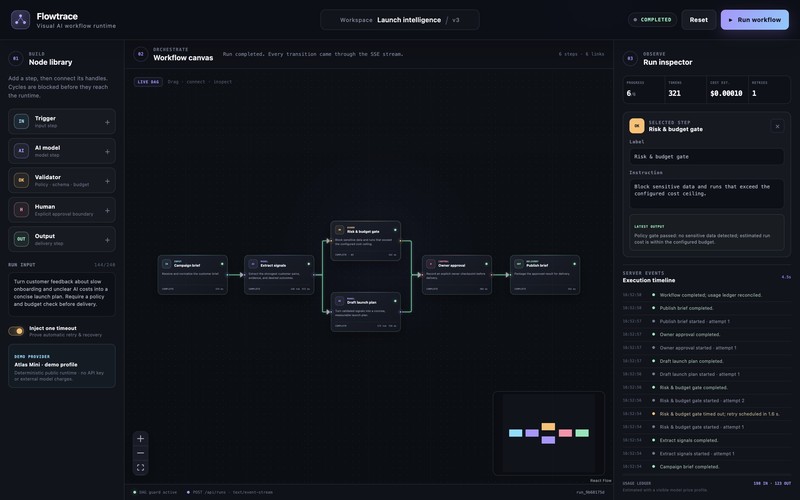Zoom out of the workflow canvas

tap(140, 453)
